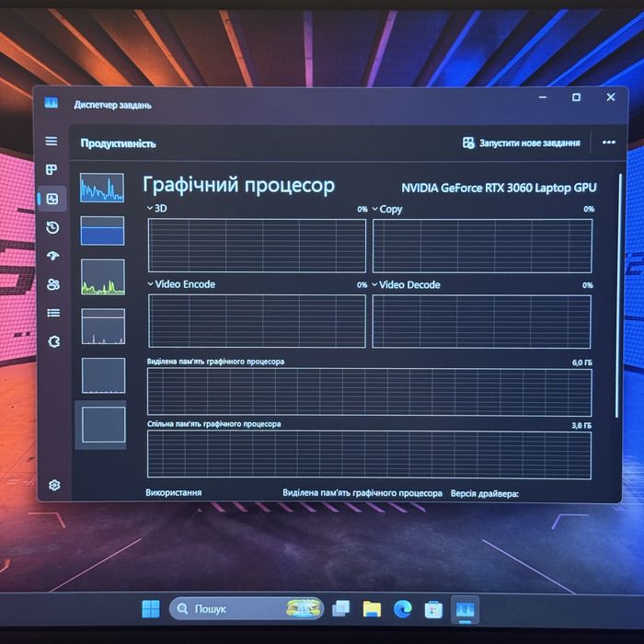Open Task Manager settings gear
This screenshot has width=644, height=644.
click(54, 485)
